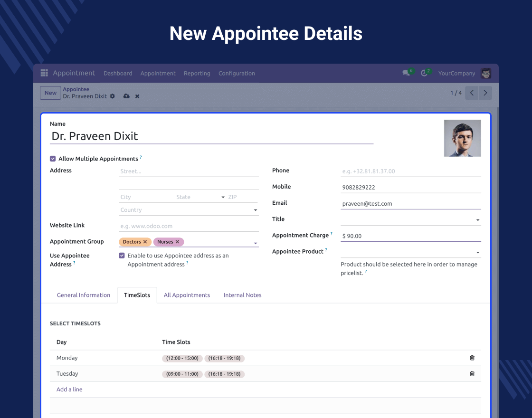Screen dimensions: 532x418
Task: Open the chat messages icon
Action: [406, 73]
